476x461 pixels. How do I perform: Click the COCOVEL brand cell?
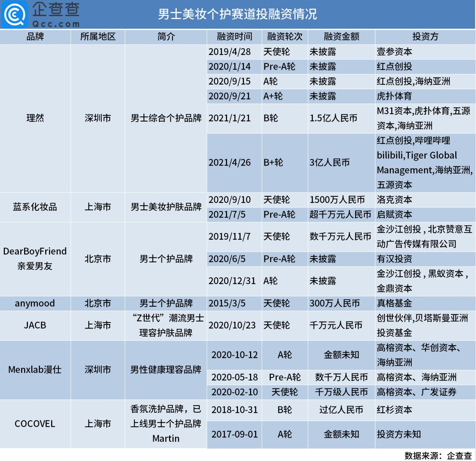[x=35, y=424]
